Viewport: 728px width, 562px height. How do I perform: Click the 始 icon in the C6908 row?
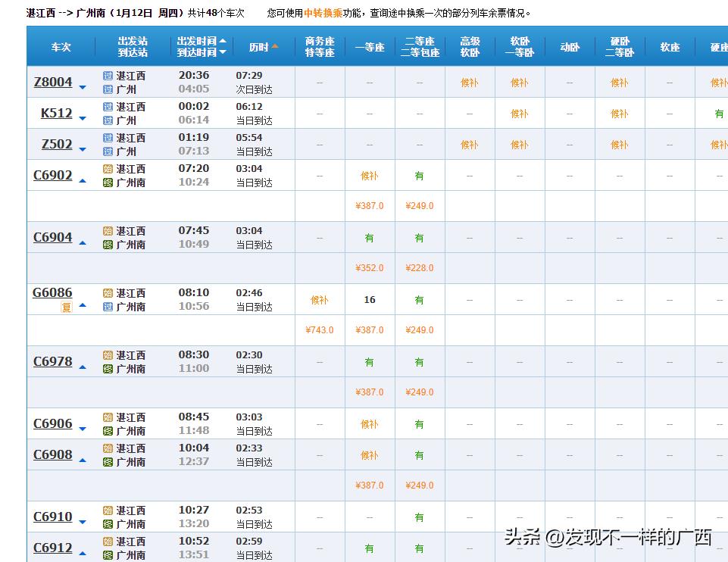108,448
